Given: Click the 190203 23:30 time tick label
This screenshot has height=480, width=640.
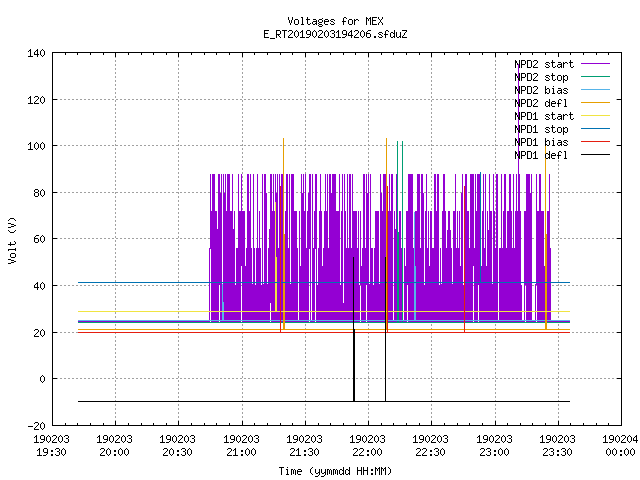Looking at the screenshot, I should [557, 446].
